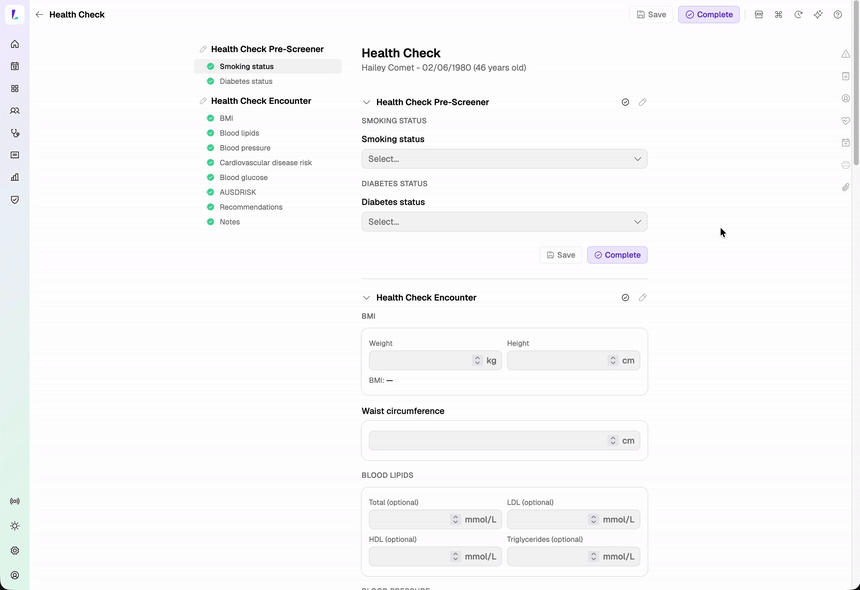860x590 pixels.
Task: Adjust the Waist circumference stepper arrows
Action: tap(613, 440)
